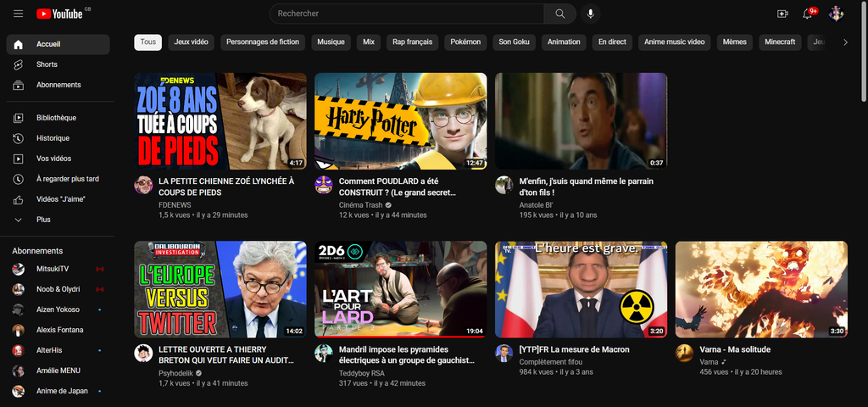Select the En direct filter chip

612,42
